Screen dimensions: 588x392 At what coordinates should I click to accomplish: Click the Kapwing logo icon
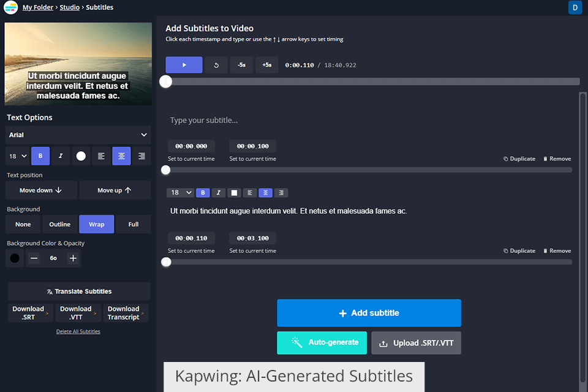10,7
